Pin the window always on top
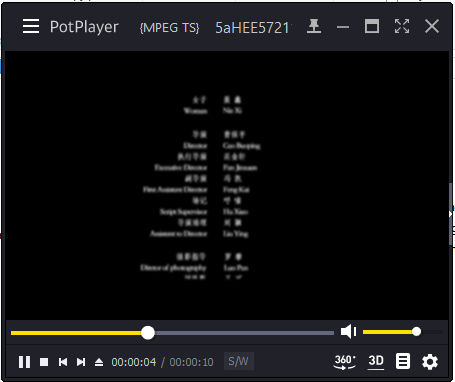The image size is (455, 382). [314, 26]
